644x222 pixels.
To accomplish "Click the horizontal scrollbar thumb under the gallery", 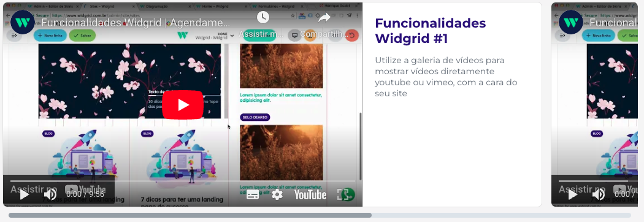I will [190, 215].
